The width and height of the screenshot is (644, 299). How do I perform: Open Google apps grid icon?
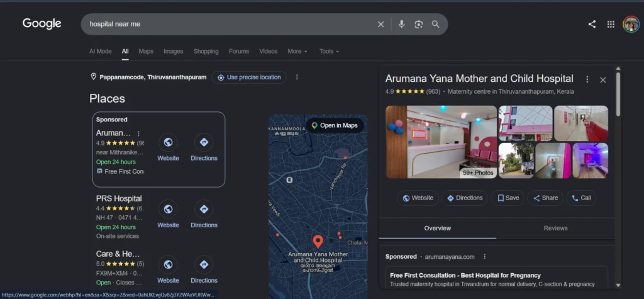pyautogui.click(x=611, y=25)
